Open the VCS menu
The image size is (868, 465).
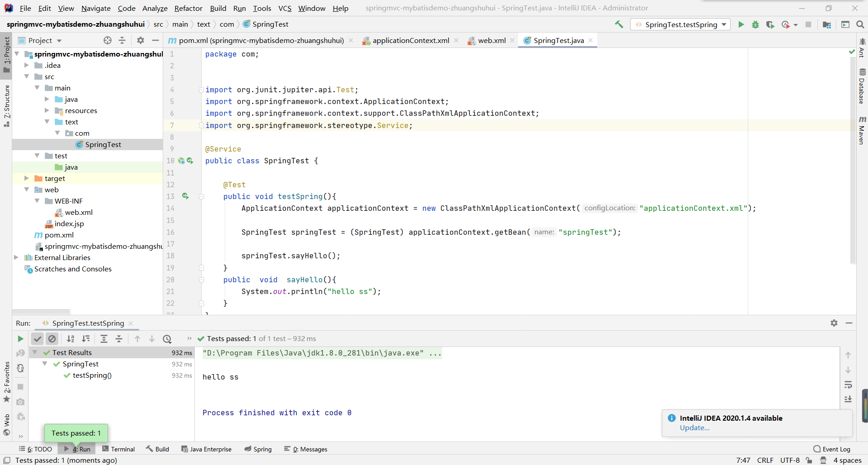pyautogui.click(x=285, y=8)
